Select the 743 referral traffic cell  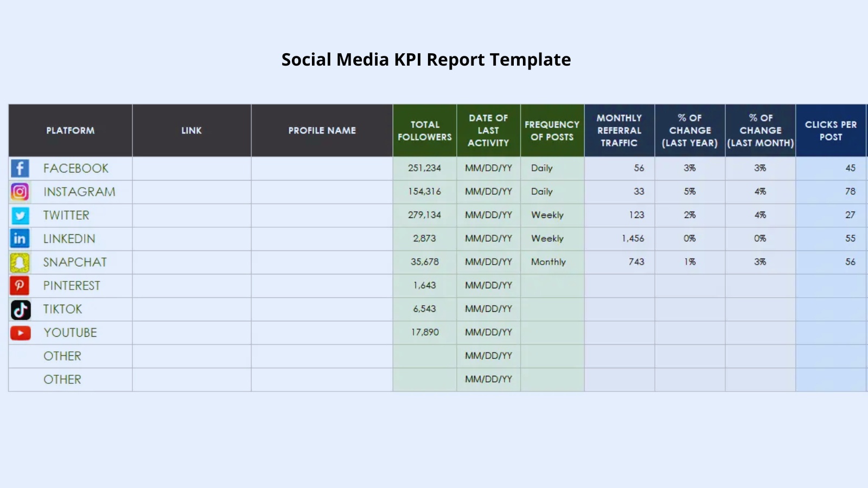click(620, 262)
